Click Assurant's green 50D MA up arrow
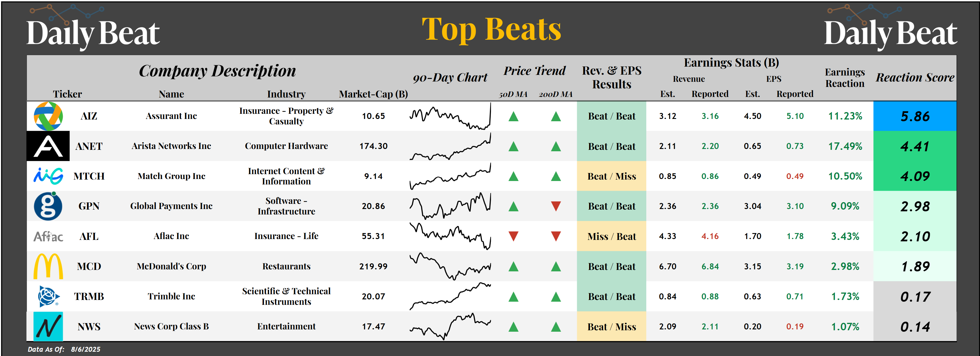This screenshot has height=356, width=980. (x=513, y=116)
